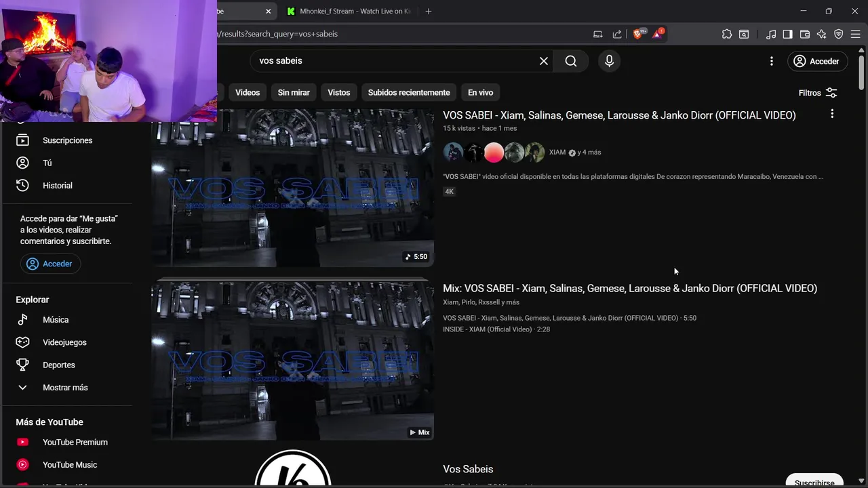868x488 pixels.
Task: Click the Acceder button in the sidebar
Action: click(x=50, y=264)
